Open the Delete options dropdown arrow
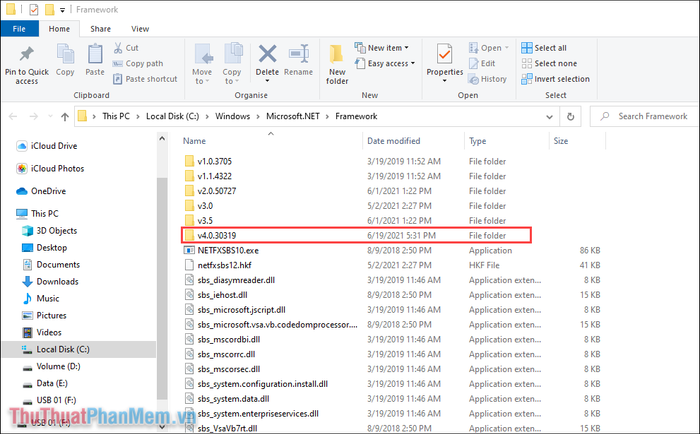Image resolution: width=700 pixels, height=434 pixels. [x=267, y=81]
